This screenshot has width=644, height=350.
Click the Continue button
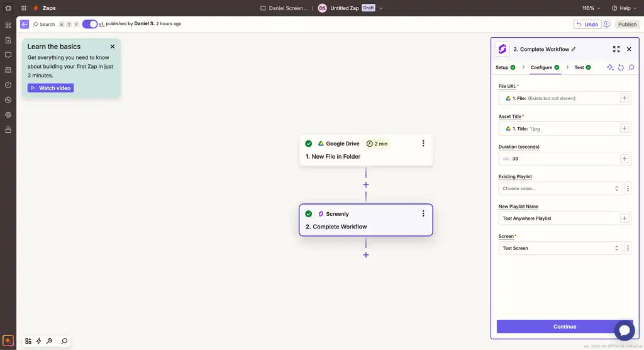(565, 327)
